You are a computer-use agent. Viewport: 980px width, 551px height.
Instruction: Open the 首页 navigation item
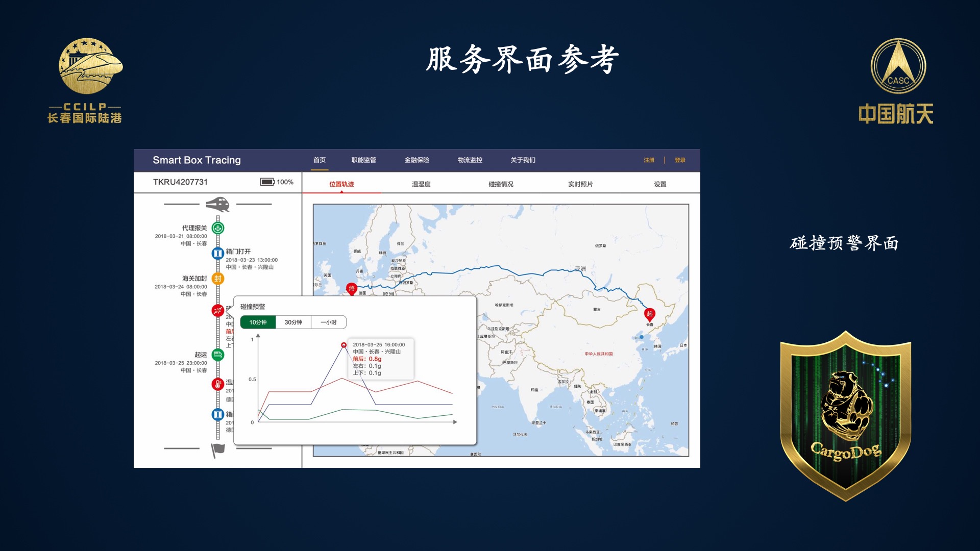(x=320, y=160)
